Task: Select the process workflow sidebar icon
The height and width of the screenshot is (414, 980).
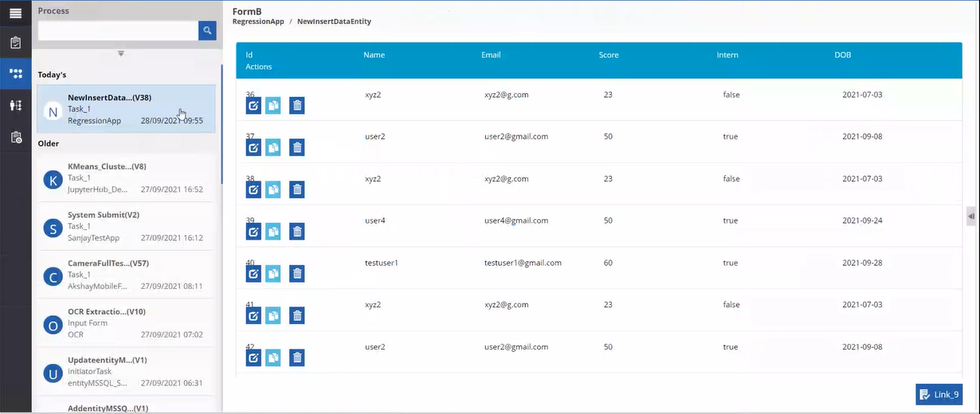Action: pos(15,73)
